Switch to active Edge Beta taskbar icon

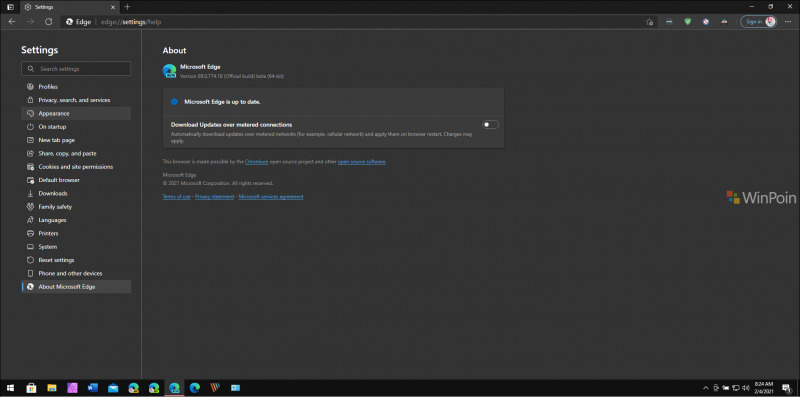pos(174,388)
